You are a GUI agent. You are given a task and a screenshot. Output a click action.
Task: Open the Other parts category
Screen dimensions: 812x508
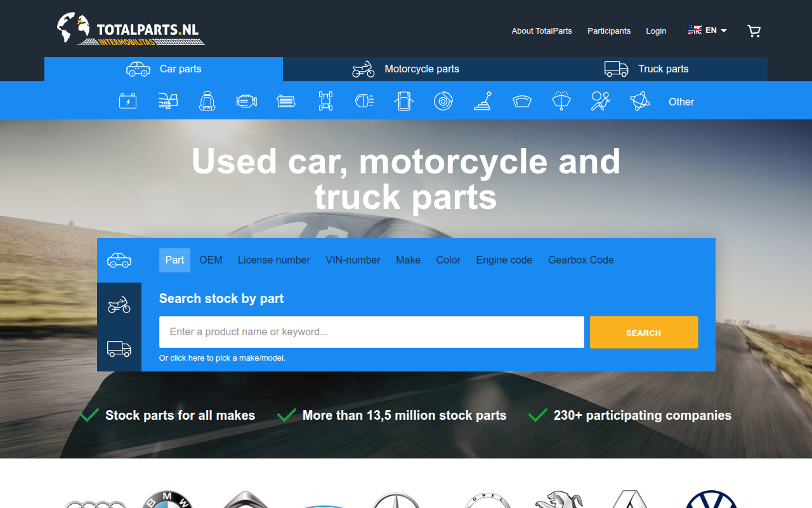click(681, 102)
